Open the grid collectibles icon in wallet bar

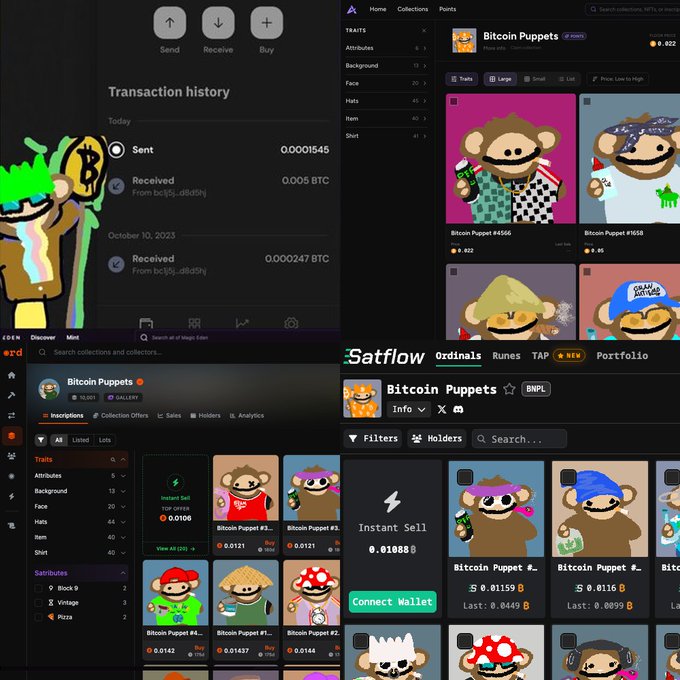[194, 323]
